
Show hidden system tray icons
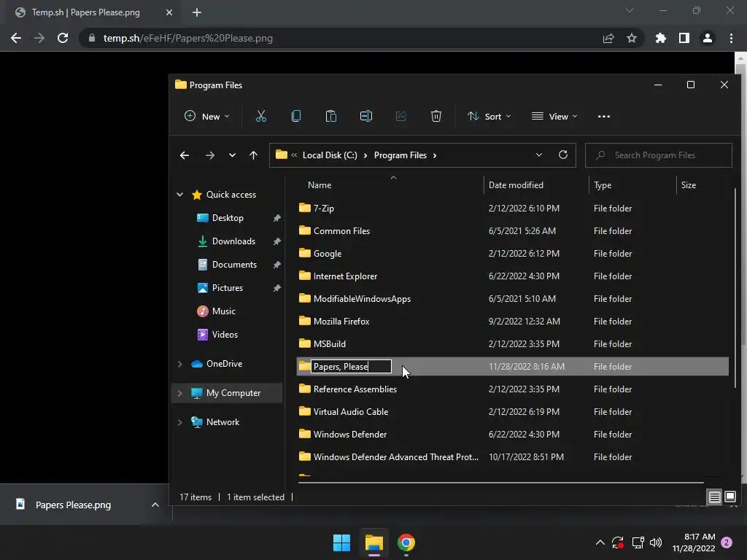click(x=600, y=542)
